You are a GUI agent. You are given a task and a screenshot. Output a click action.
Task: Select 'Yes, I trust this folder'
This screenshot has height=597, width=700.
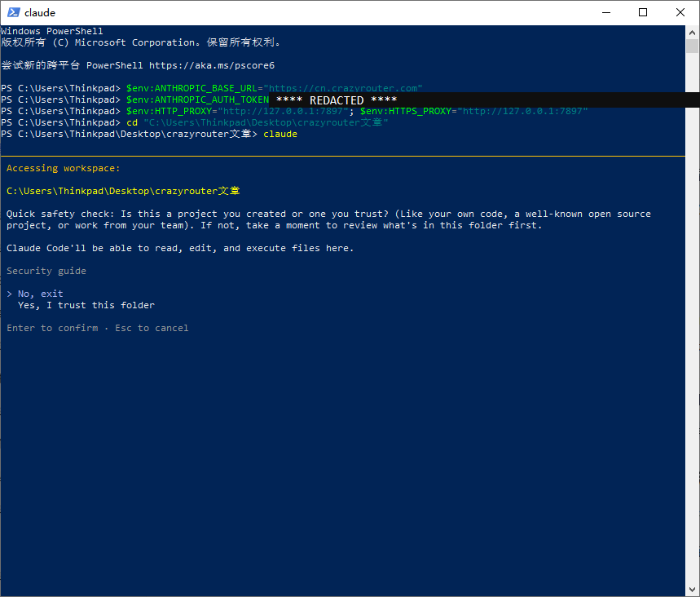(x=86, y=305)
